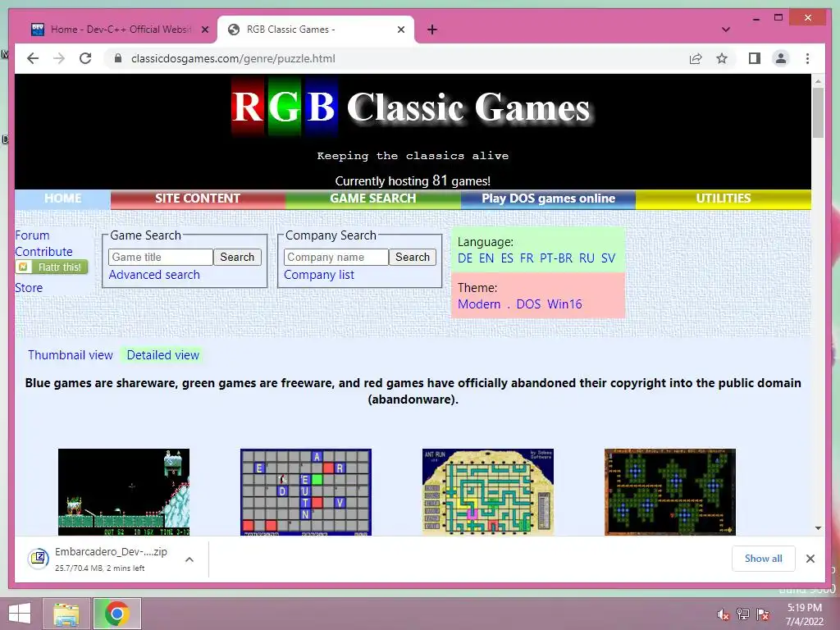
Task: Open the UTILITIES menu
Action: pyautogui.click(x=724, y=199)
